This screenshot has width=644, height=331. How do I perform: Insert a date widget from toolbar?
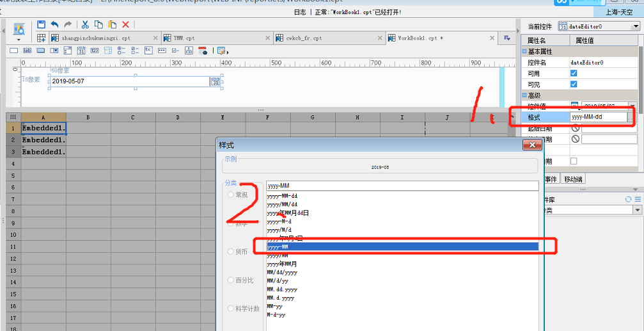(x=81, y=51)
